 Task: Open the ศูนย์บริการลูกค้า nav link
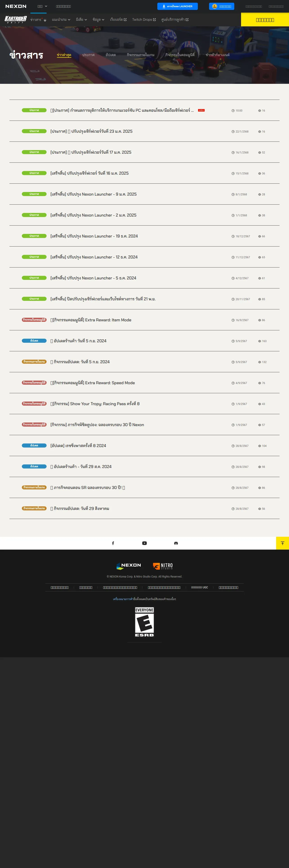tap(175, 20)
